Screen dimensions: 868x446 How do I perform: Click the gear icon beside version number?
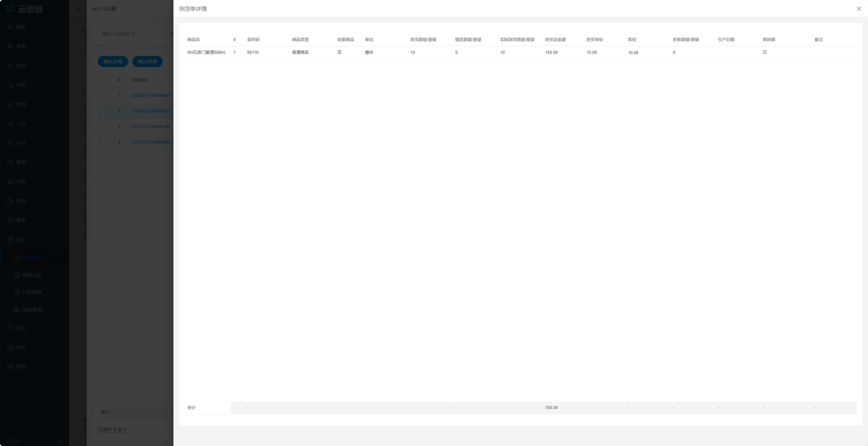[60, 441]
